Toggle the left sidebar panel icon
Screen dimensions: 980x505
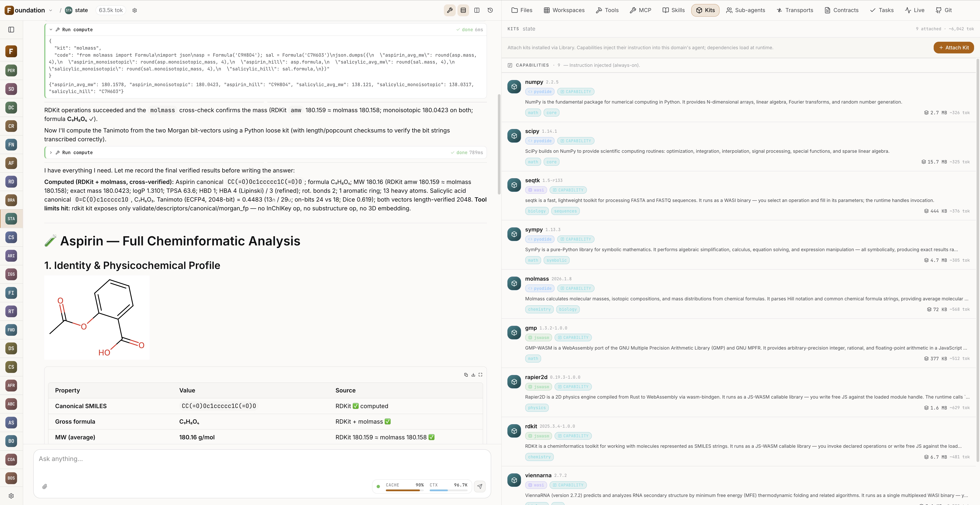click(11, 30)
